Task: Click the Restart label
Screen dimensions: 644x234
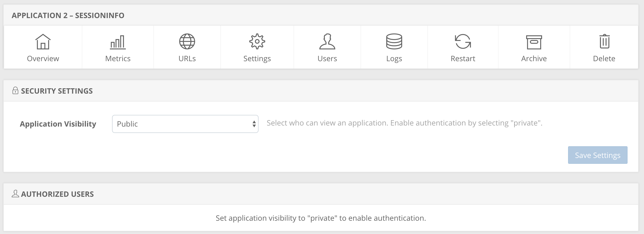Action: click(463, 59)
